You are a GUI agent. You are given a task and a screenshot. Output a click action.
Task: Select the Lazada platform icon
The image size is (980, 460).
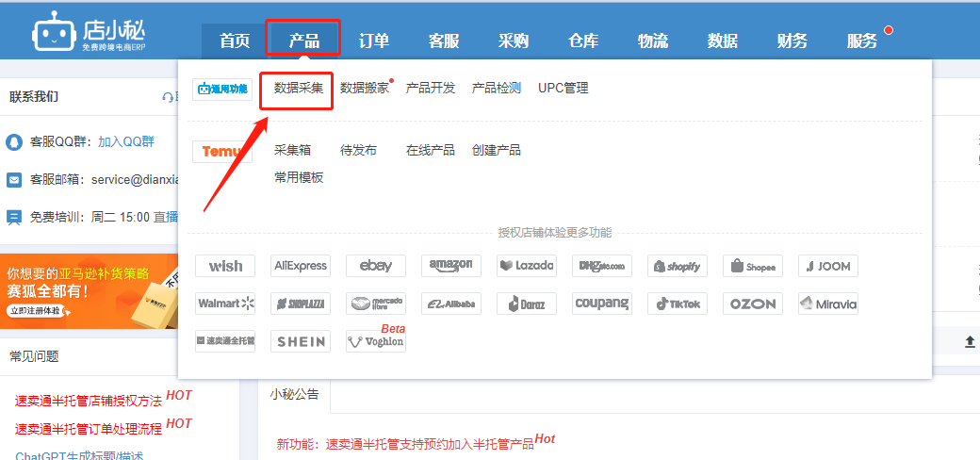tap(526, 266)
